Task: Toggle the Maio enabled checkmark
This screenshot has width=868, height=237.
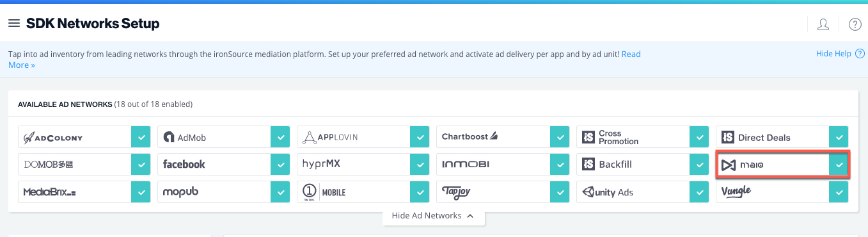Action: [839, 165]
